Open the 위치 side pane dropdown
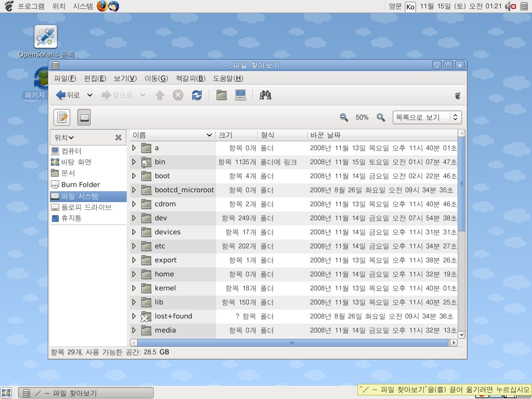 (64, 137)
